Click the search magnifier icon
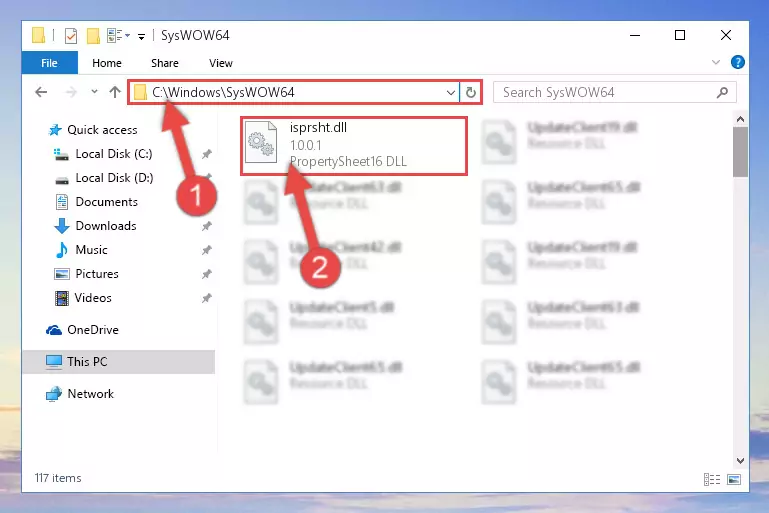This screenshot has width=769, height=513. [x=722, y=92]
